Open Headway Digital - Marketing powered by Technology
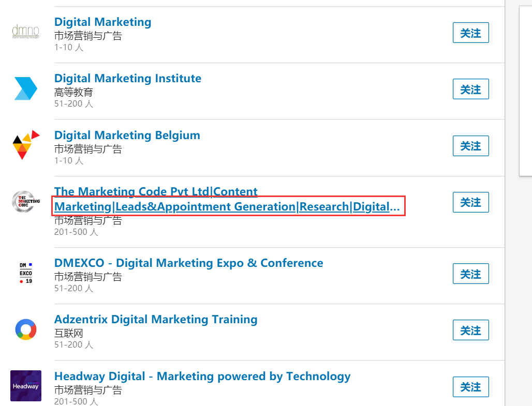532x406 pixels. coord(202,376)
